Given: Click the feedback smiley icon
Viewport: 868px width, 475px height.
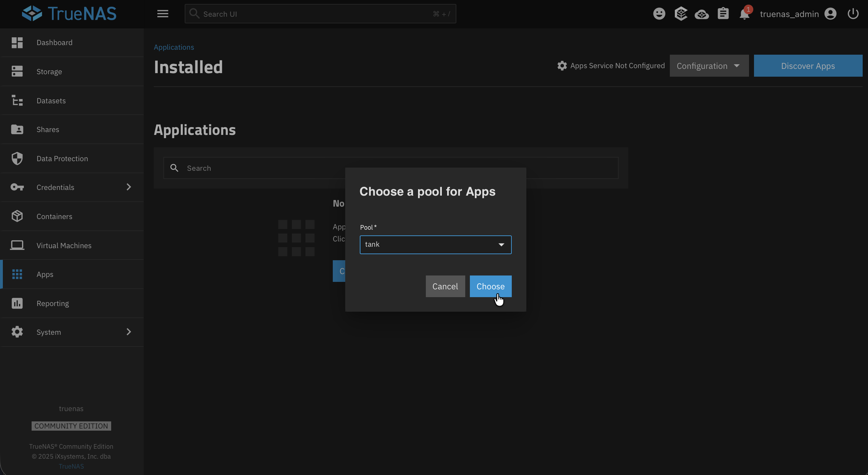Looking at the screenshot, I should click(659, 14).
